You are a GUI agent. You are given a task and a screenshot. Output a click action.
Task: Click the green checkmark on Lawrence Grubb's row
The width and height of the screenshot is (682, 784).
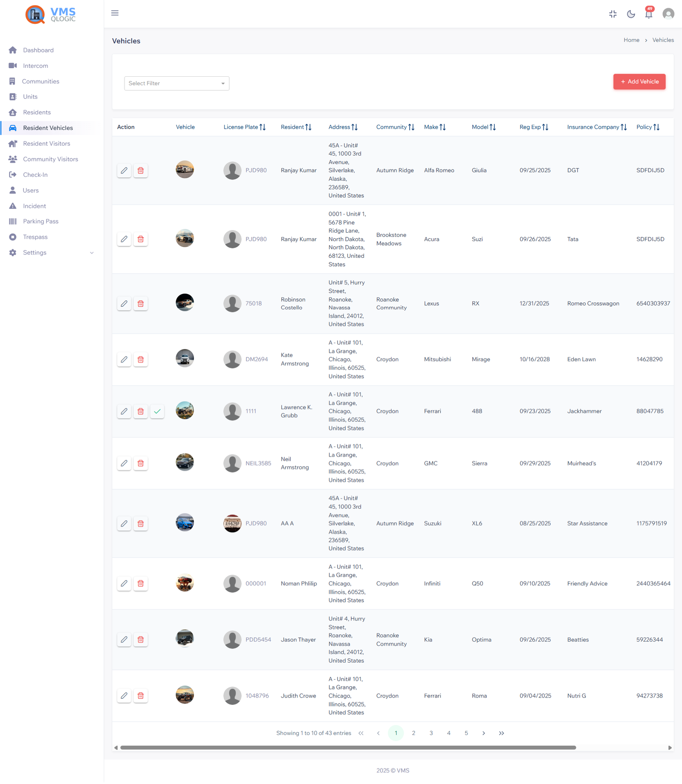point(157,411)
